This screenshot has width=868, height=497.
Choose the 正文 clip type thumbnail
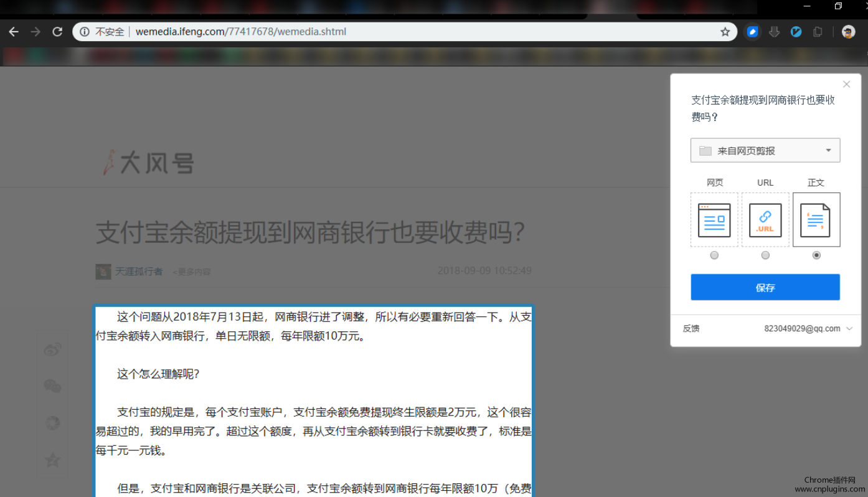coord(816,220)
